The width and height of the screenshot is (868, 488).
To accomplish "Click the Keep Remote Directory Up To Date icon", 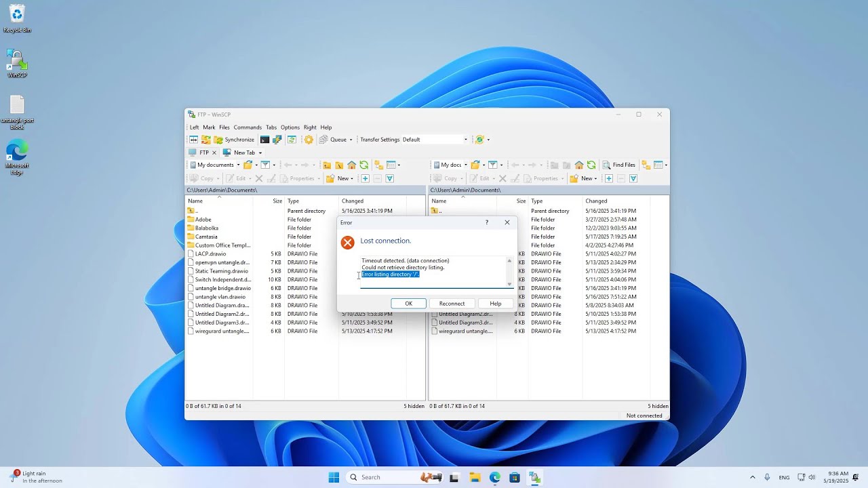I will [292, 140].
